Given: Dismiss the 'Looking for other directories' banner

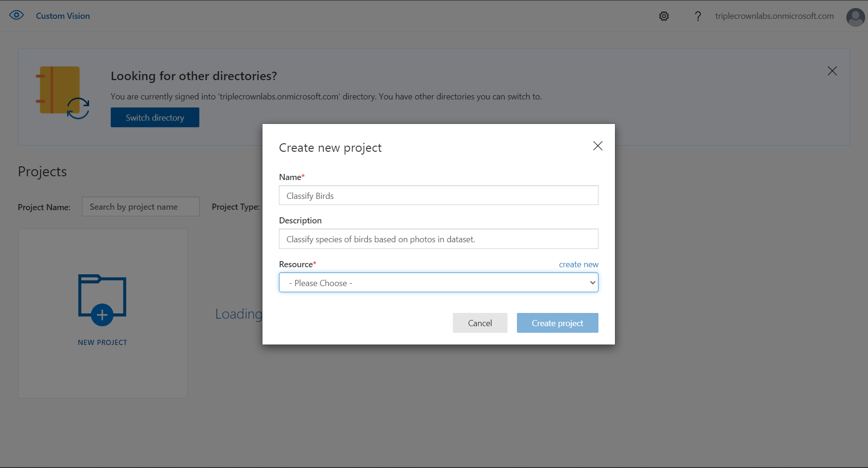Looking at the screenshot, I should [832, 71].
